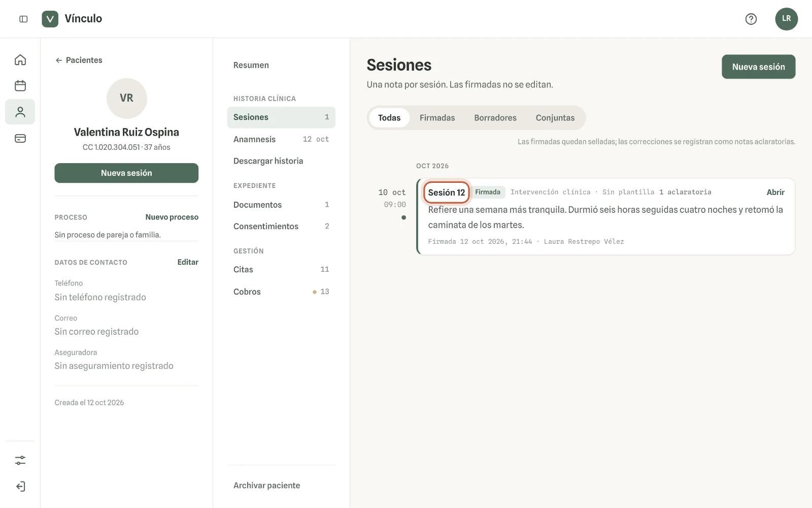Click the logout icon in sidebar
The width and height of the screenshot is (812, 508).
(20, 486)
